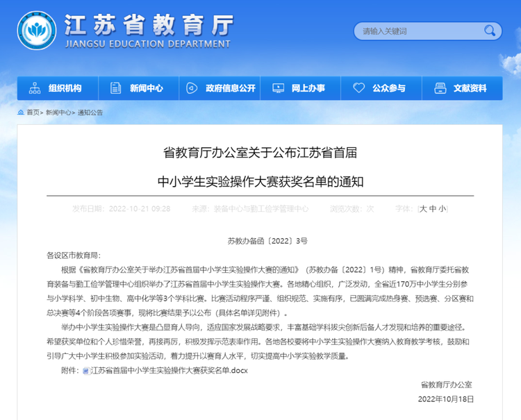Click the document number 苏教办备函〔2022〕3号
Viewport: 521px width, 420px height.
pos(267,241)
